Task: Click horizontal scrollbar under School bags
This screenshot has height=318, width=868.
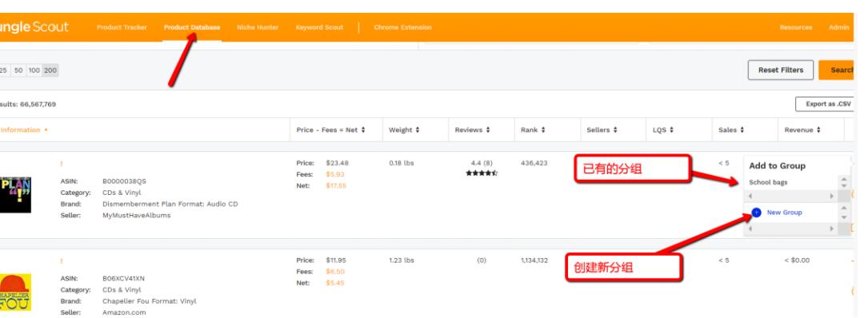Action: (x=791, y=197)
